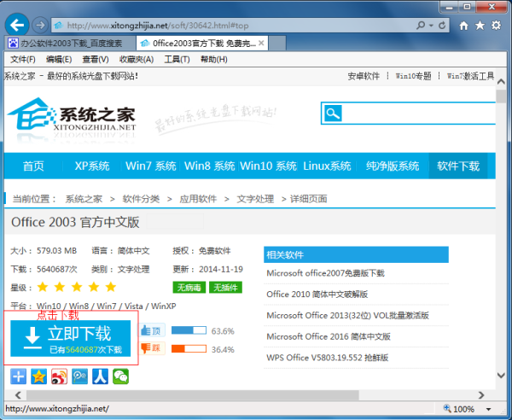This screenshot has height=420, width=512.
Task: Click the blue plus share icon
Action: 18,376
